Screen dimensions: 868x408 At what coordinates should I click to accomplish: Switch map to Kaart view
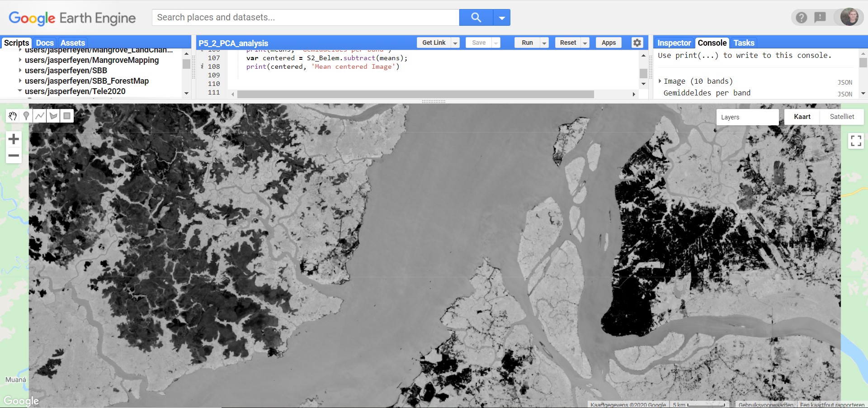click(802, 117)
